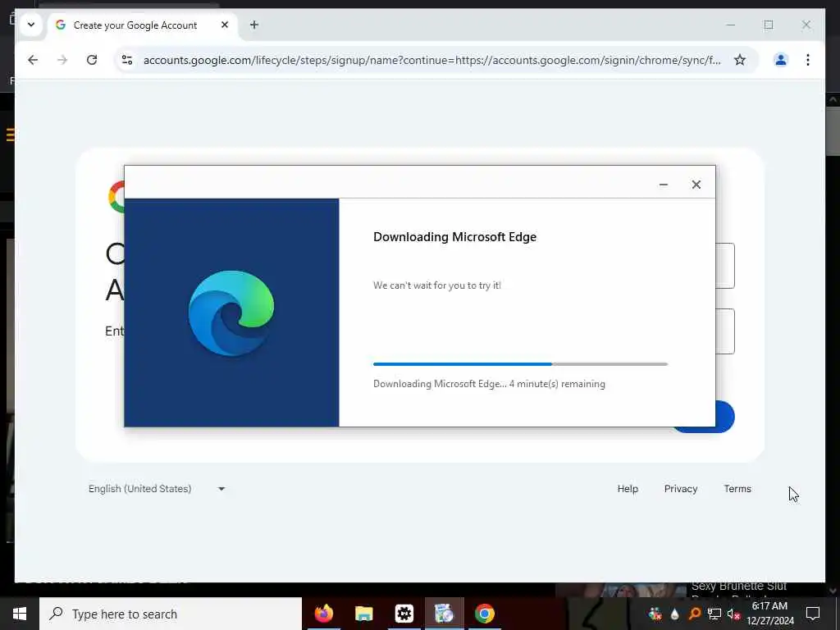Open the tab search dropdown arrow
The height and width of the screenshot is (630, 840).
[x=31, y=25]
